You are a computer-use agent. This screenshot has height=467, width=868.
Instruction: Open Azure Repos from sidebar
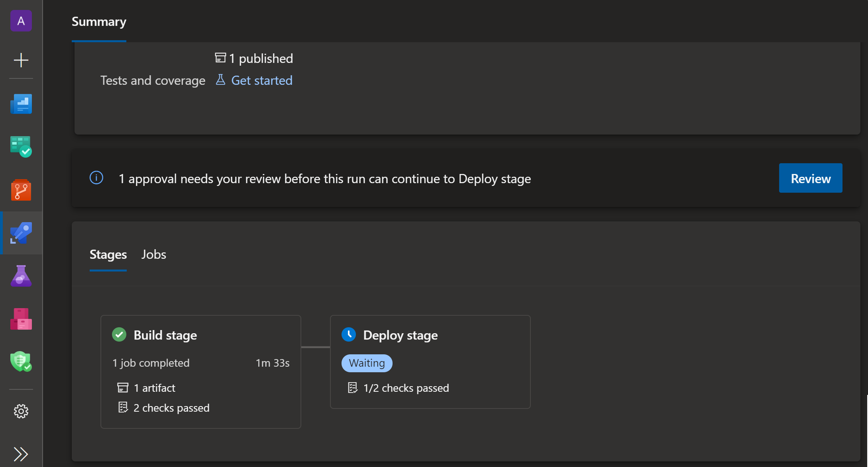[x=21, y=190]
